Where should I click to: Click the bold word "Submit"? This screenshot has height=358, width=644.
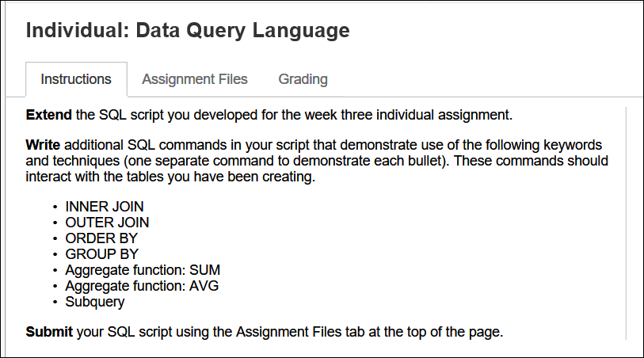pyautogui.click(x=50, y=332)
